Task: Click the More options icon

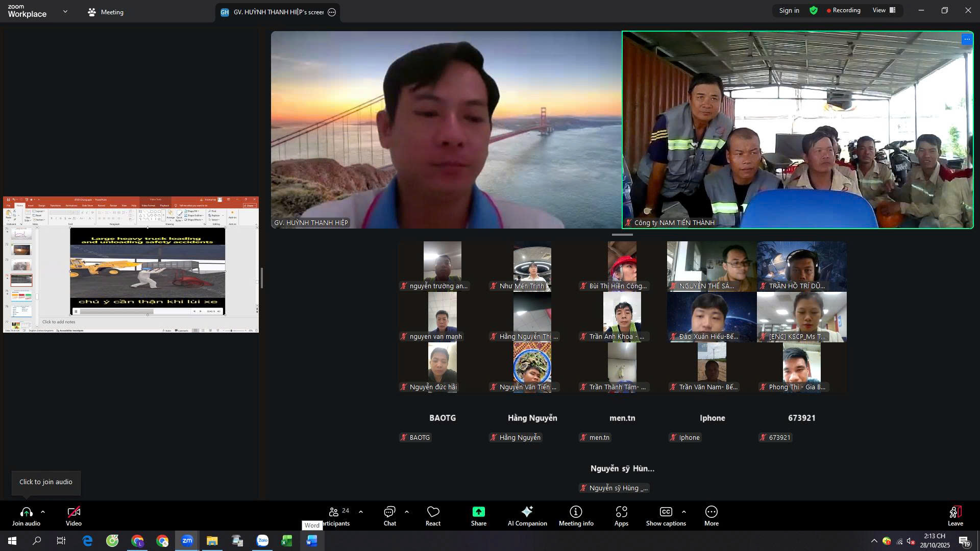Action: pos(711,513)
